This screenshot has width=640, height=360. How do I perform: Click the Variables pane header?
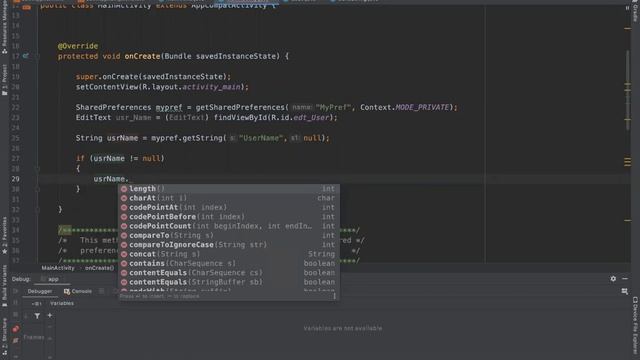[62, 304]
